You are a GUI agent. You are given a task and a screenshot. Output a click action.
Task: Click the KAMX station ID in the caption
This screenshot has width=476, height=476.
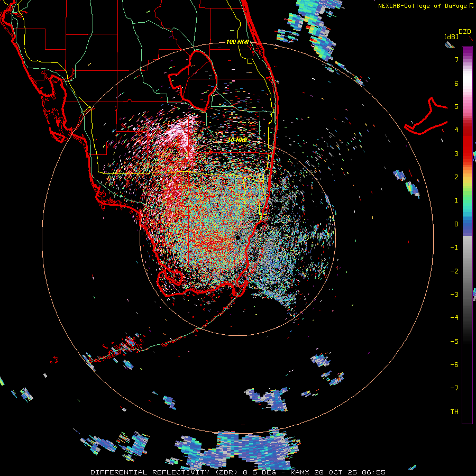click(300, 472)
